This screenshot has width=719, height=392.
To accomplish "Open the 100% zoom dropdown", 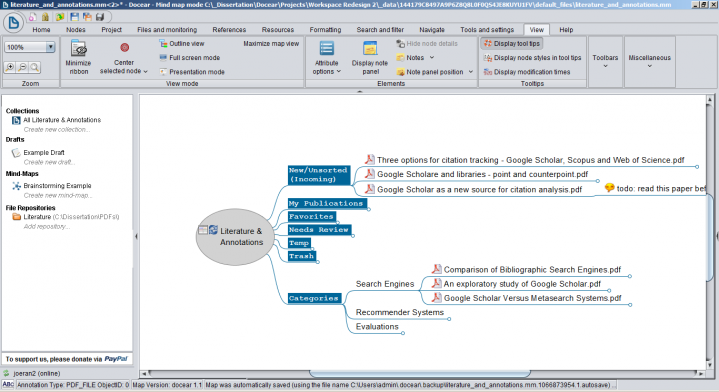I will pos(30,47).
